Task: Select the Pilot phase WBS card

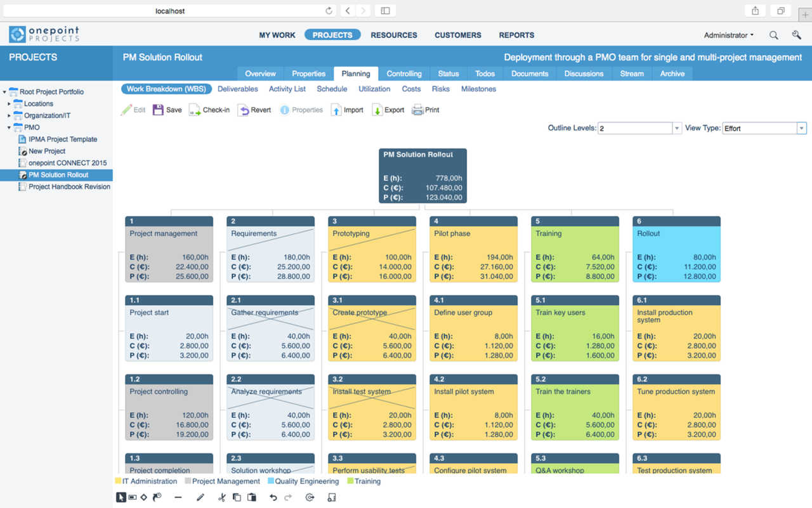Action: pyautogui.click(x=473, y=249)
